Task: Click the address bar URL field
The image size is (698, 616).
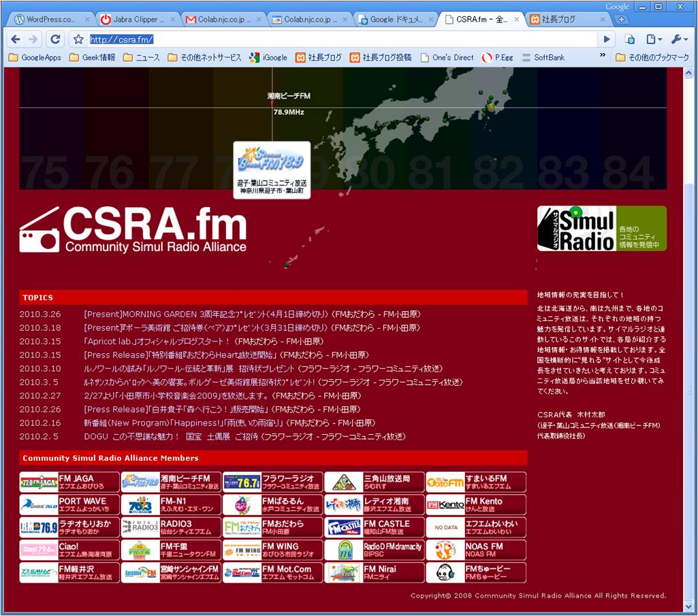Action: click(x=340, y=39)
